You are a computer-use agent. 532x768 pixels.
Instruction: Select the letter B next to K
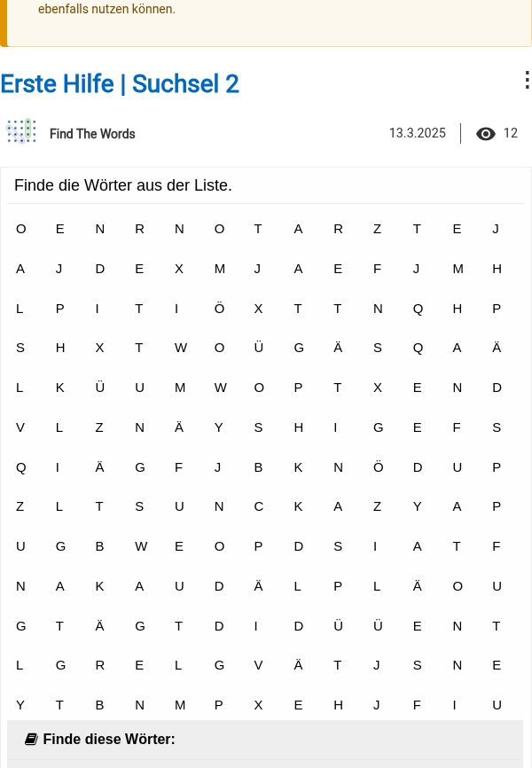click(258, 467)
